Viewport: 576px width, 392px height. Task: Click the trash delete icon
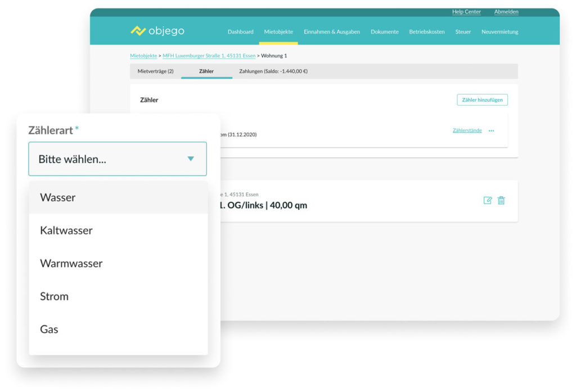click(x=501, y=200)
